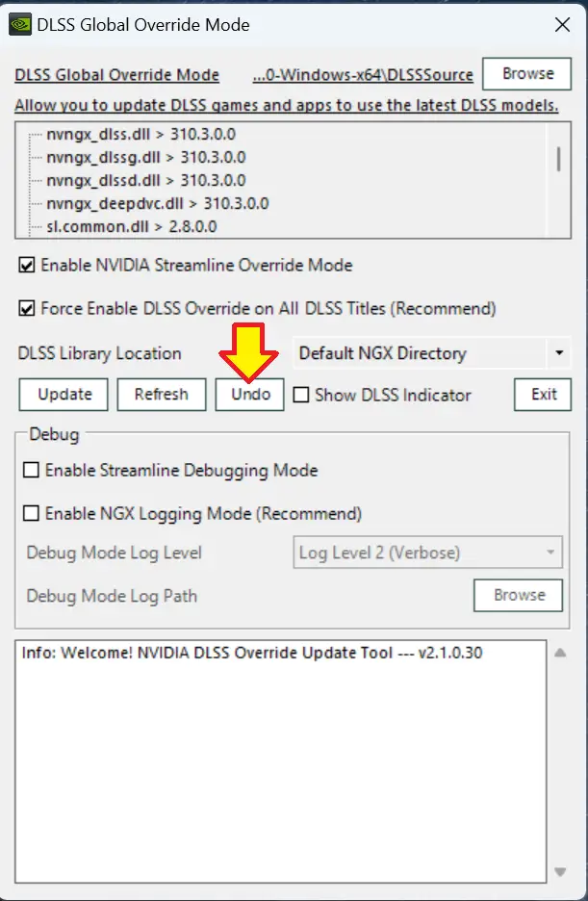Click the Exit button
Screen dimensions: 588x901
click(544, 395)
